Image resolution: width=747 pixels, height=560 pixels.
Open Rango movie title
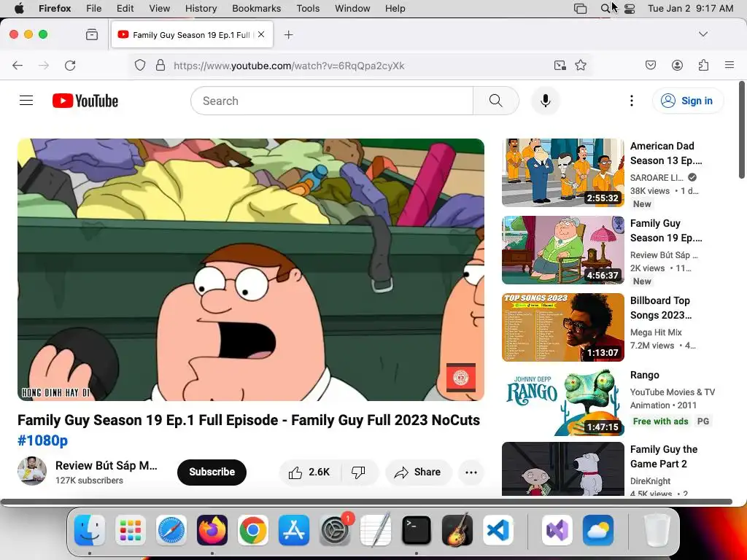tap(645, 375)
